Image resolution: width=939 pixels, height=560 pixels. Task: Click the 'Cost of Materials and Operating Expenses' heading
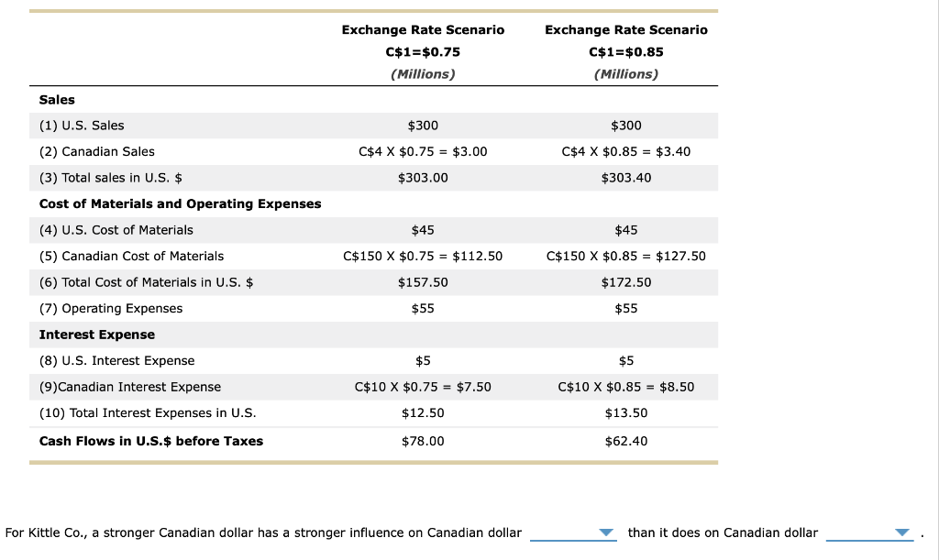[x=181, y=203]
